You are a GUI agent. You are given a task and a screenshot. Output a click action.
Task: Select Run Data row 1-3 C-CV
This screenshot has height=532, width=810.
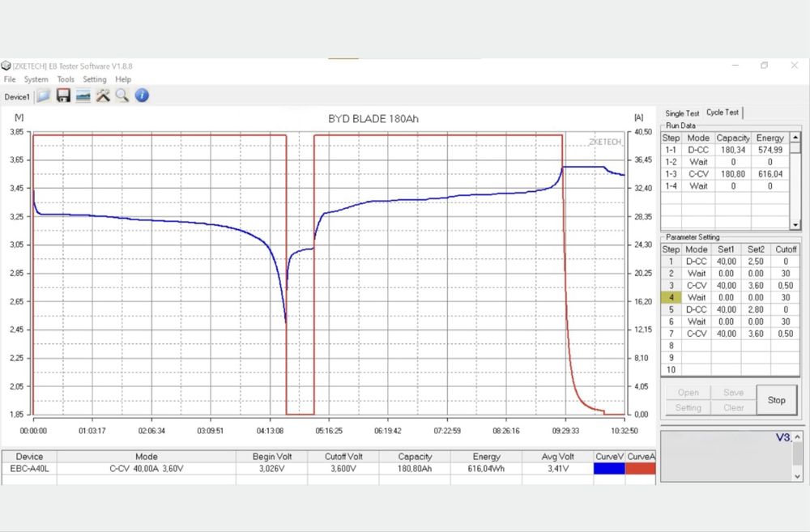click(725, 174)
